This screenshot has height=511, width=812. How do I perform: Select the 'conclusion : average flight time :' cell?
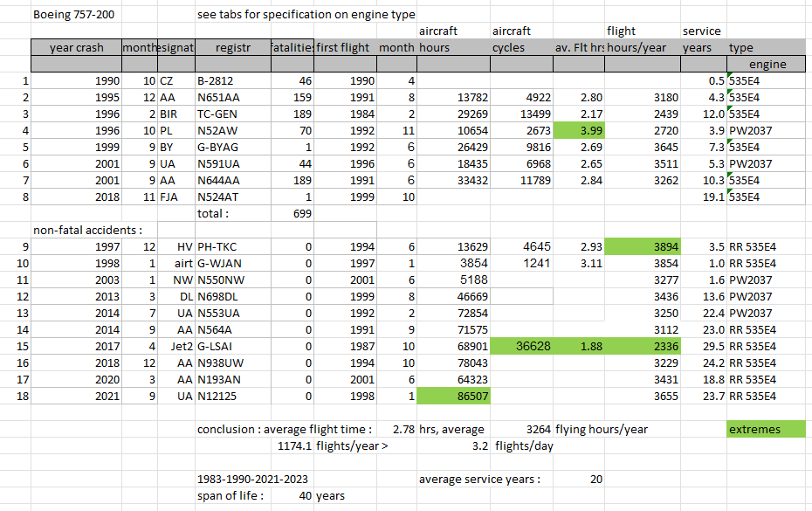click(x=286, y=429)
